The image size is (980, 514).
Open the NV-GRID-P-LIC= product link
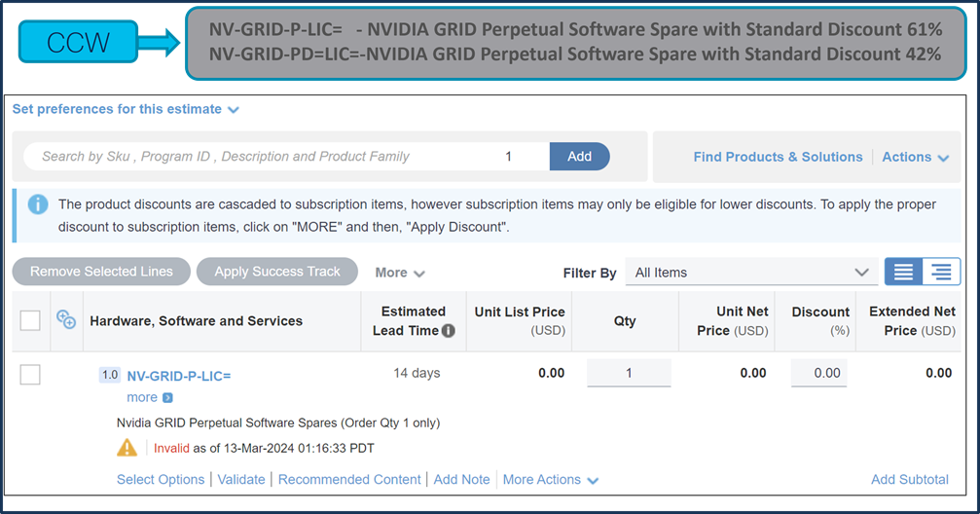point(179,376)
